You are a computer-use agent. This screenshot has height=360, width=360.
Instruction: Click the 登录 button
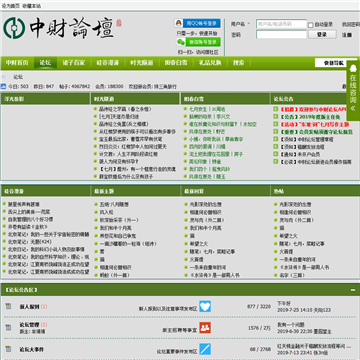(322, 34)
